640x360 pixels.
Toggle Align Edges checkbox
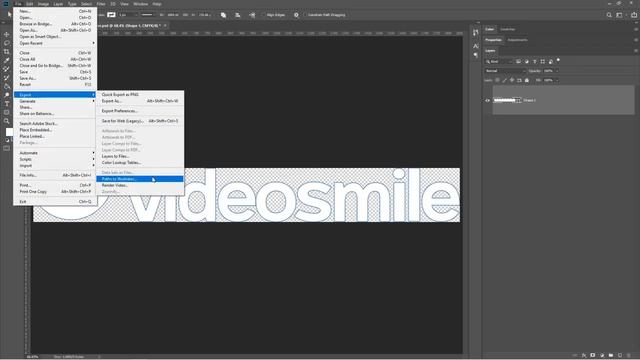coord(264,15)
